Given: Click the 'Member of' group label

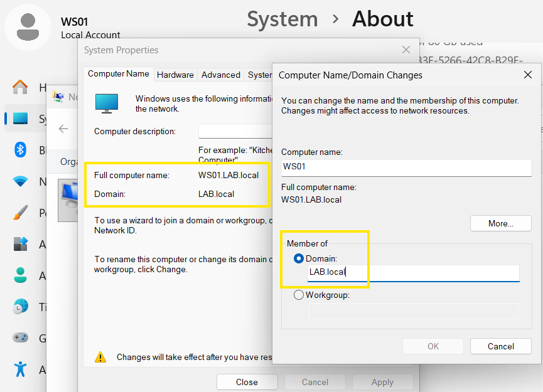Looking at the screenshot, I should tap(307, 243).
